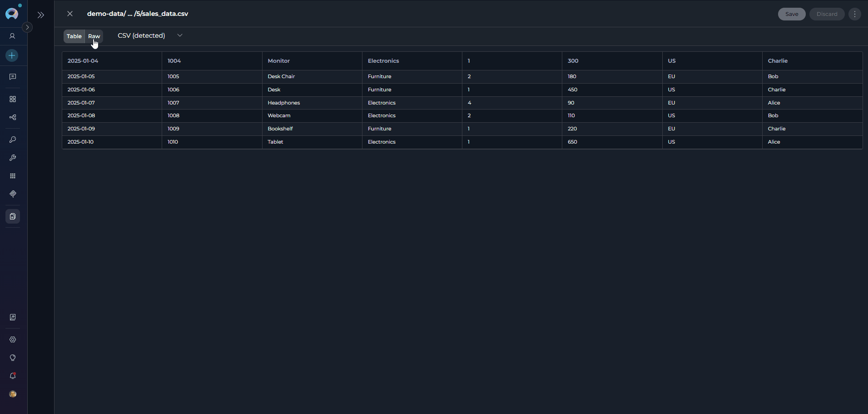Viewport: 868px width, 414px height.
Task: Select the 650 price cell
Action: pyautogui.click(x=612, y=142)
